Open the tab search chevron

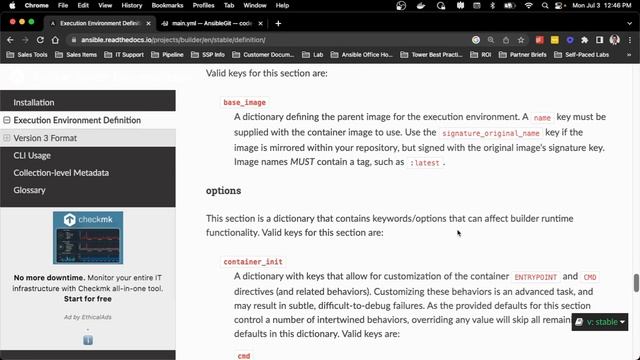(629, 24)
